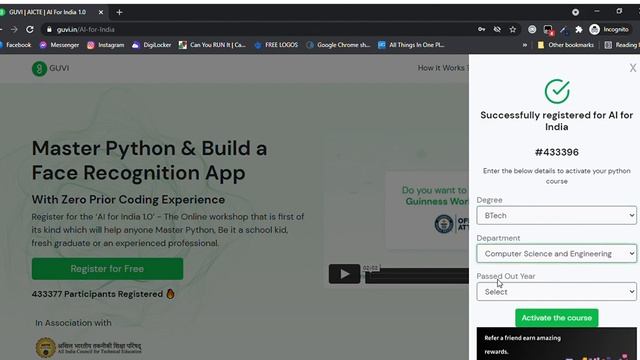Bookmark this page with the star
This screenshot has width=640, height=360.
pyautogui.click(x=513, y=29)
